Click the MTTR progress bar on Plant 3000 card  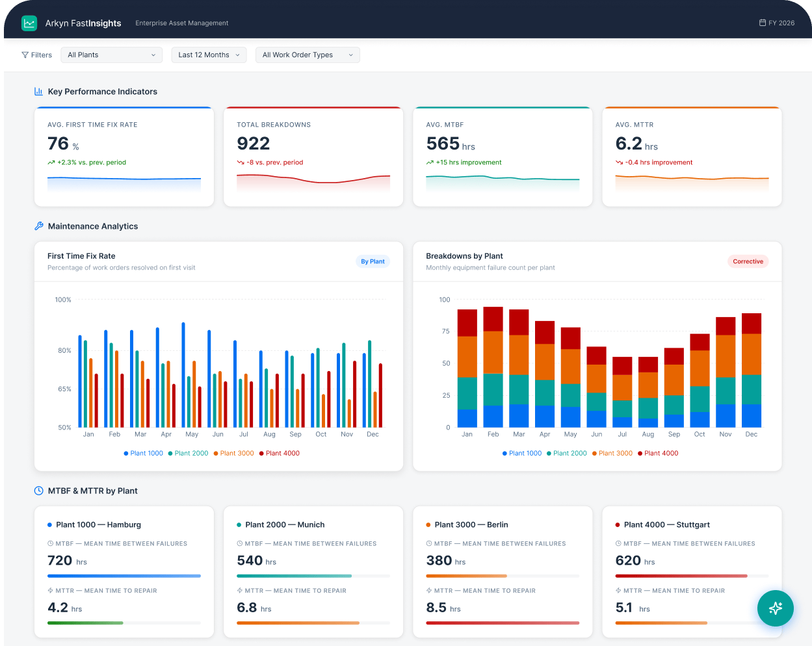click(502, 623)
